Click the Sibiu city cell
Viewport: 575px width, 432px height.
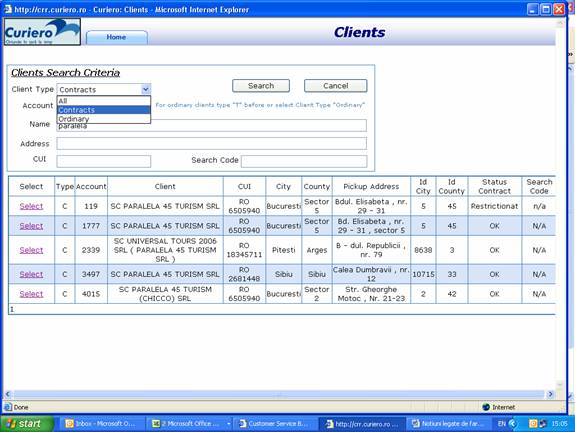pos(283,274)
